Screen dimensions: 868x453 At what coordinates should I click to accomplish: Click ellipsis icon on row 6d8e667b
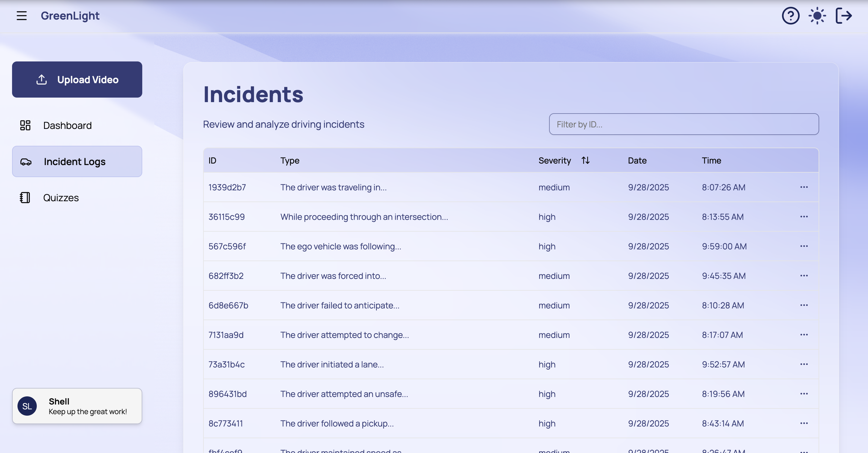804,305
